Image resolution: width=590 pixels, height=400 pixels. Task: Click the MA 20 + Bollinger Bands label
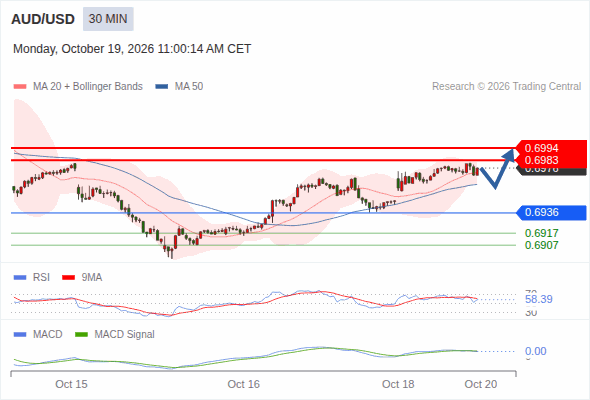pos(88,87)
